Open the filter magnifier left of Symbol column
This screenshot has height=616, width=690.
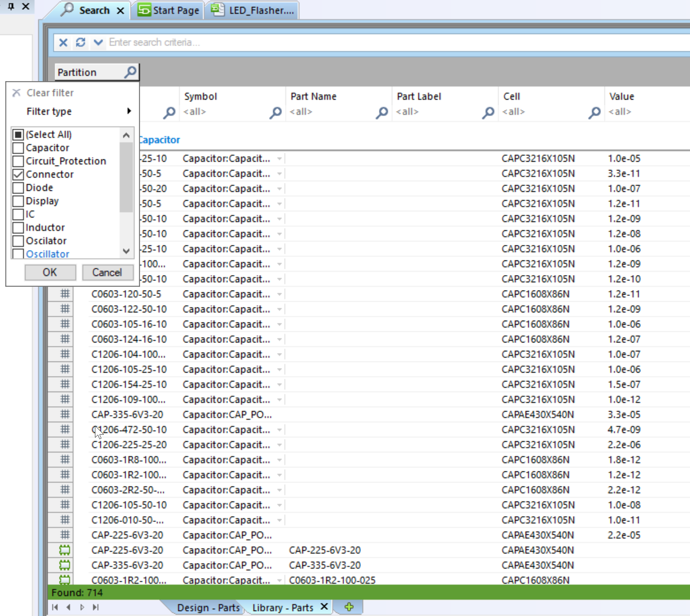pyautogui.click(x=169, y=112)
